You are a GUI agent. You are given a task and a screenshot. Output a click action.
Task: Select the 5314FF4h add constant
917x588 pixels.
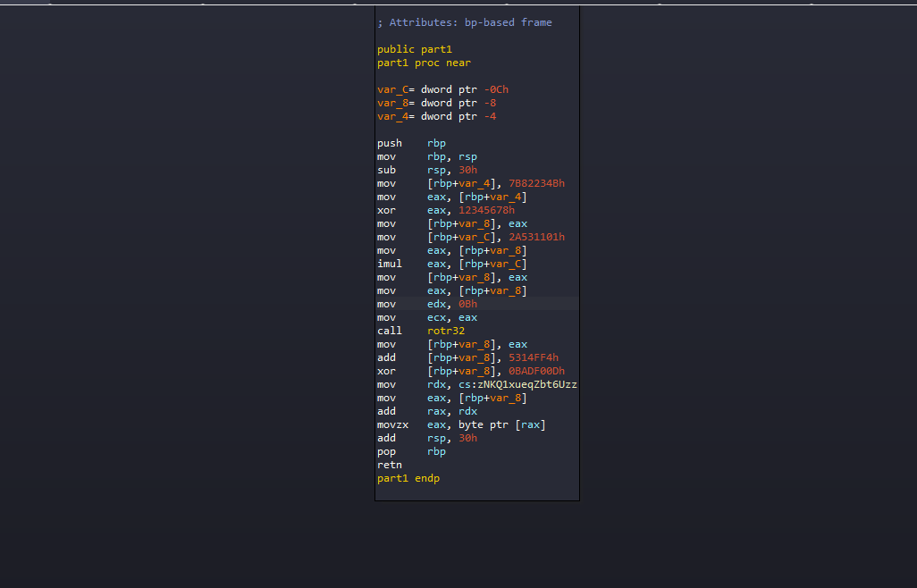[x=533, y=357]
